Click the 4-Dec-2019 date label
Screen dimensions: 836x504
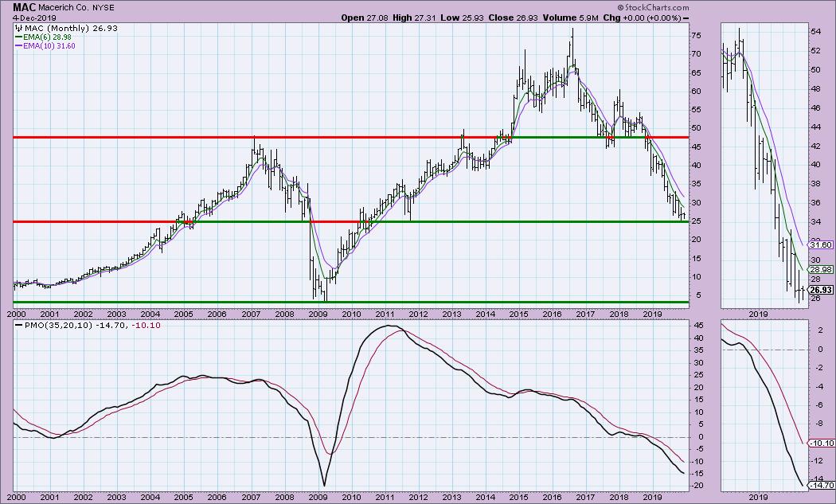click(x=35, y=18)
